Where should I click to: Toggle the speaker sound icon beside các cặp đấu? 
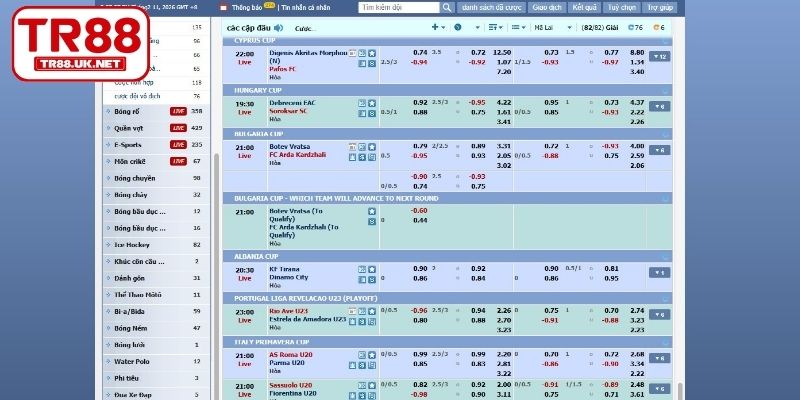tap(278, 28)
